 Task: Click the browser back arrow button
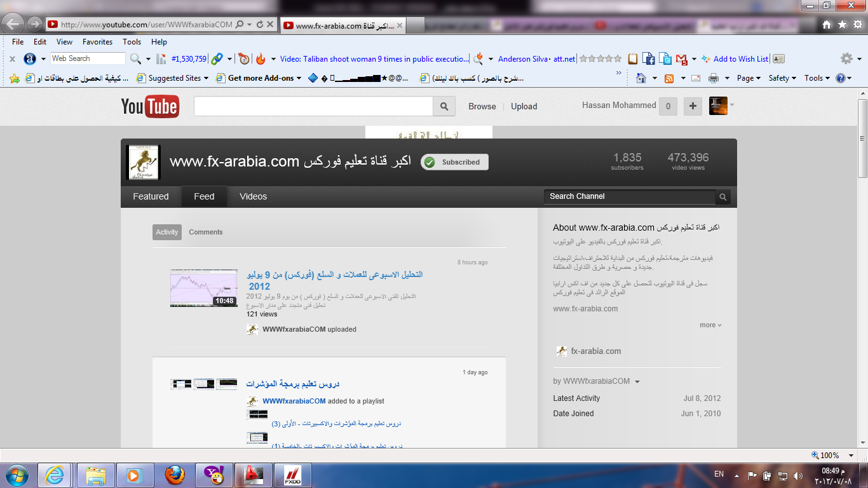pyautogui.click(x=14, y=25)
